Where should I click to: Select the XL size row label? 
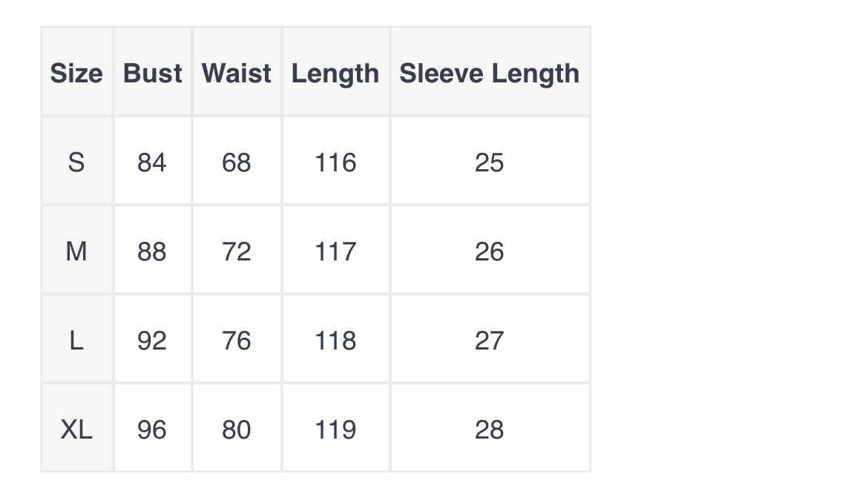click(x=76, y=429)
